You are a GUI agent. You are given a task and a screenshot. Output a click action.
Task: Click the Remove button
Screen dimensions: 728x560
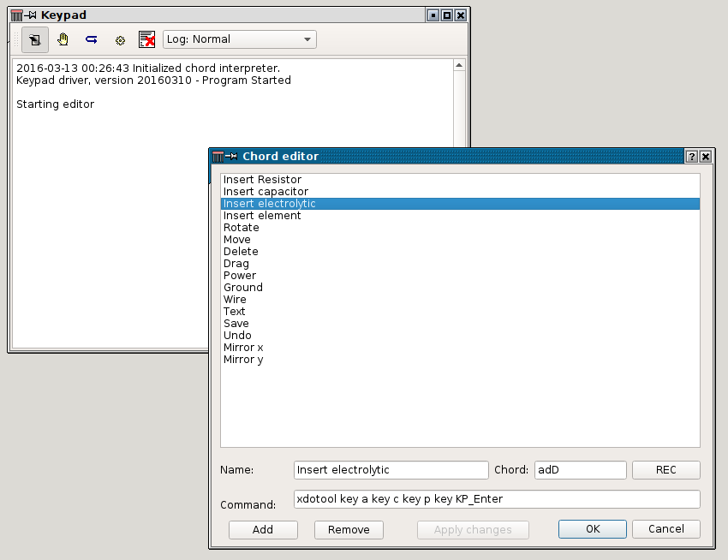point(349,529)
